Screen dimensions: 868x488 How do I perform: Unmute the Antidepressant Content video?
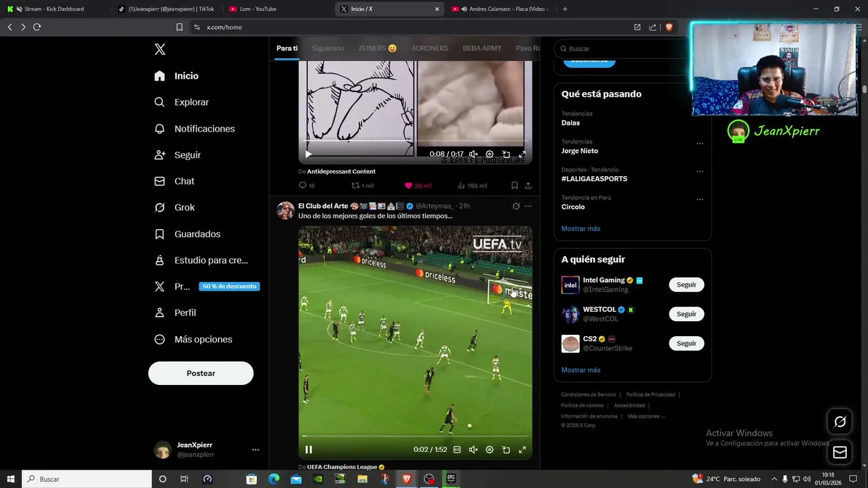click(x=473, y=155)
